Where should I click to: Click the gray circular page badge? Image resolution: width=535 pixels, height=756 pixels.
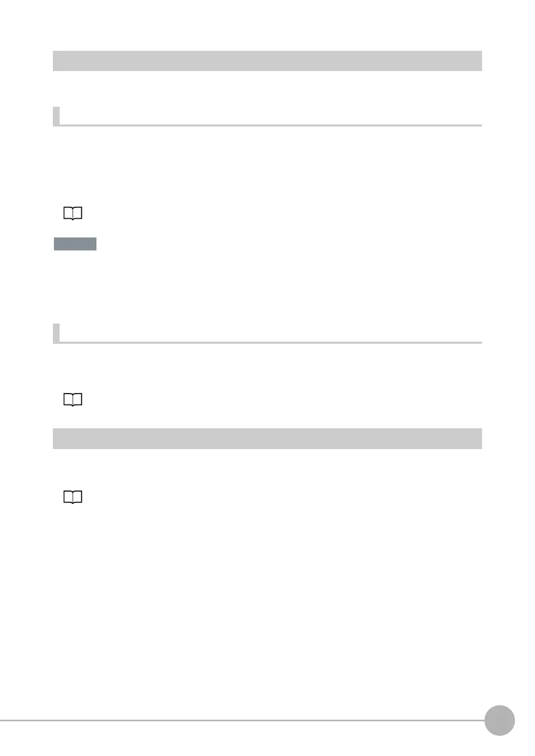click(x=500, y=720)
